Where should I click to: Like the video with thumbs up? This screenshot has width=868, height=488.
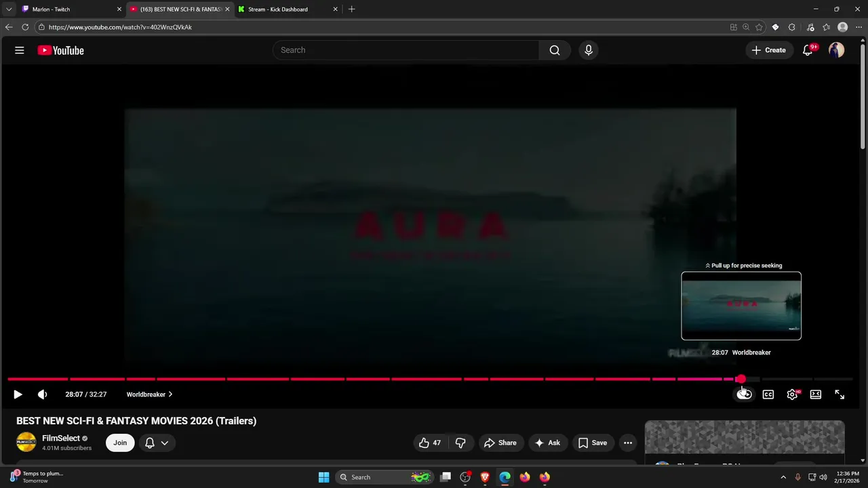pos(430,443)
